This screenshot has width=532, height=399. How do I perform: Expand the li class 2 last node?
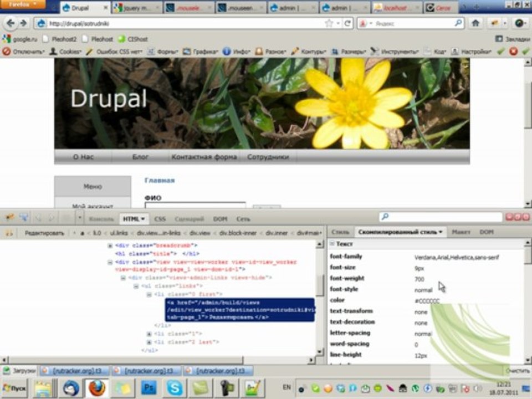click(x=149, y=342)
